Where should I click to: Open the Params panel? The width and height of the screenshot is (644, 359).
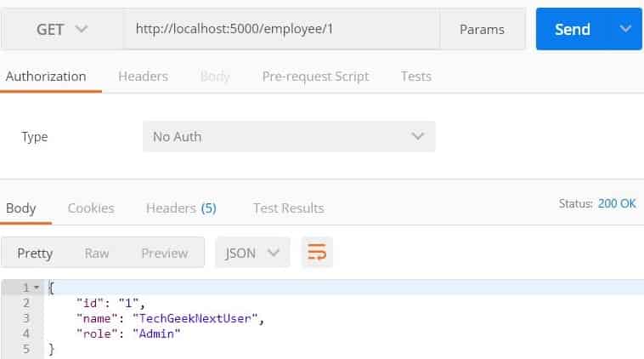[x=483, y=29]
